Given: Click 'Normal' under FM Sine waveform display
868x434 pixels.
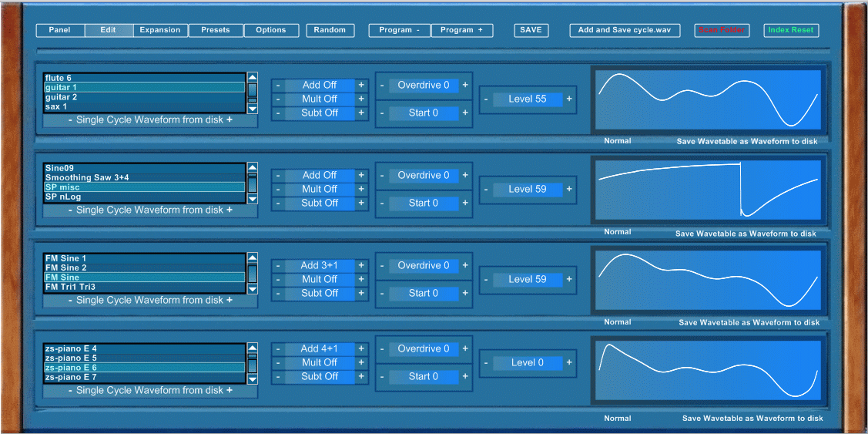Looking at the screenshot, I should pos(617,322).
